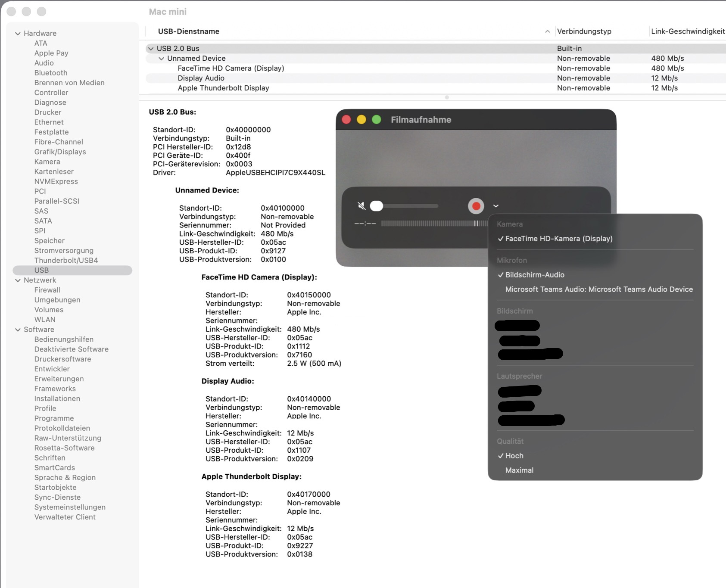Collapse the Netzwerk sidebar section
This screenshot has height=588, width=726.
(18, 280)
